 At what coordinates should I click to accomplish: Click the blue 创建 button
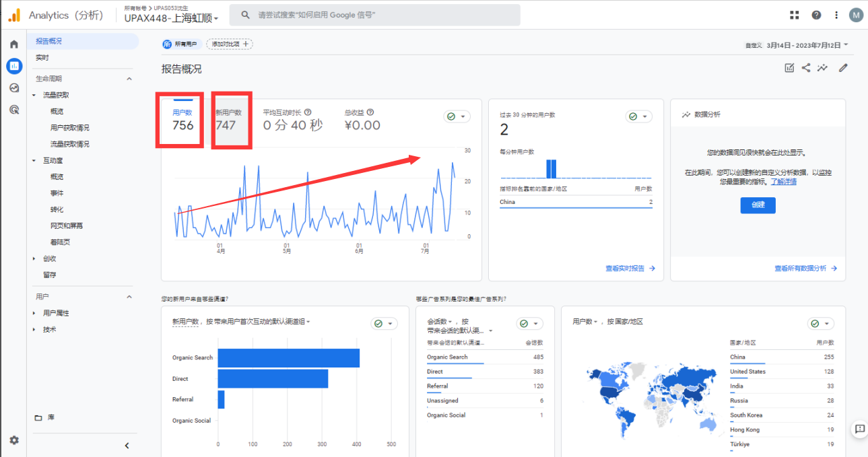click(758, 205)
